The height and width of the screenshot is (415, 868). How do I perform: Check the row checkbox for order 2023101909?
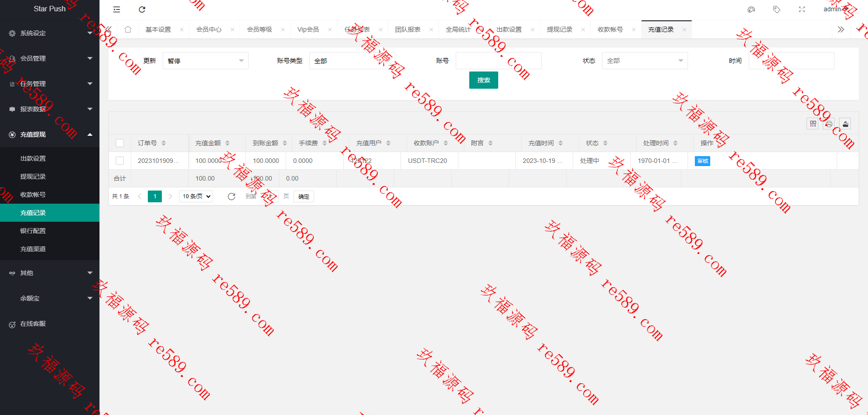[120, 161]
